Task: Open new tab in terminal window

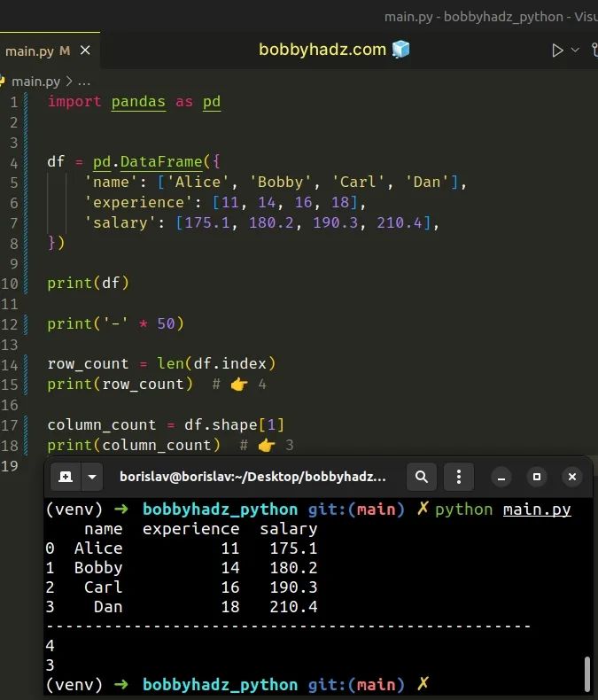Action: pyautogui.click(x=66, y=477)
